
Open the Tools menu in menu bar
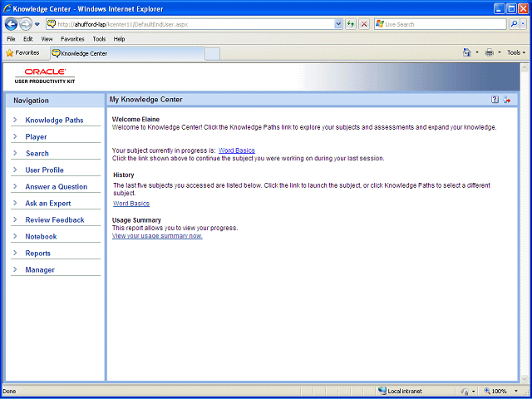pyautogui.click(x=99, y=39)
